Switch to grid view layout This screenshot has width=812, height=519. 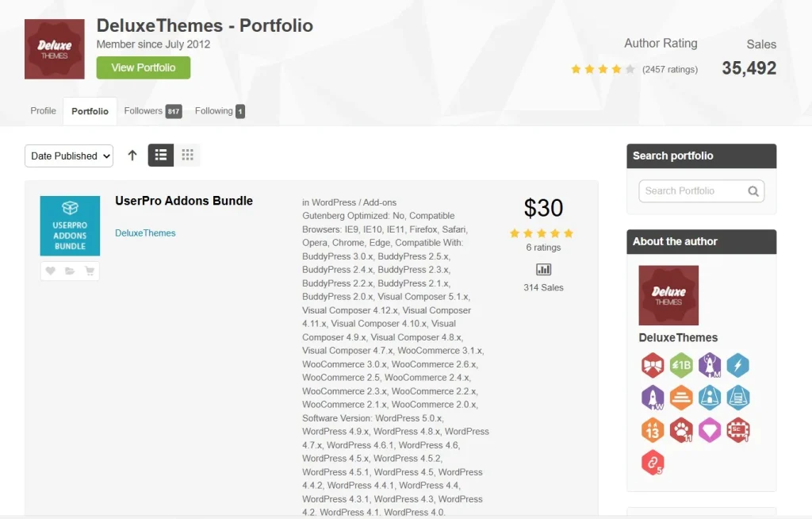point(187,156)
